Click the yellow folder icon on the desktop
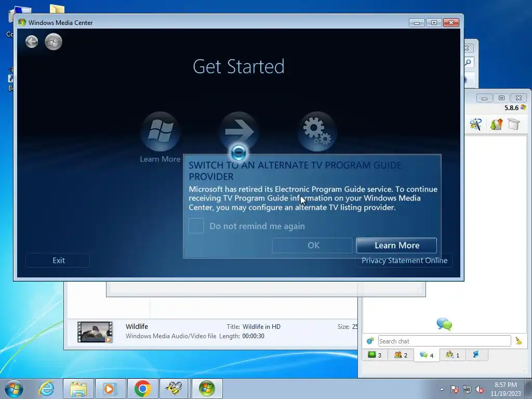Screen dimensions: 532x399 [x=57, y=9]
